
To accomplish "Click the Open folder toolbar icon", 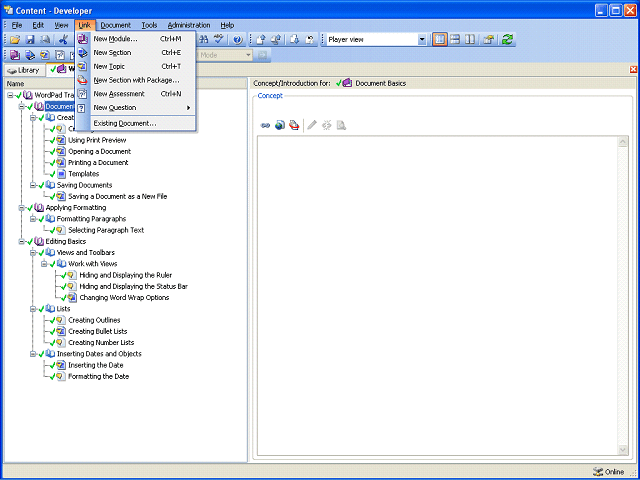I will point(15,40).
